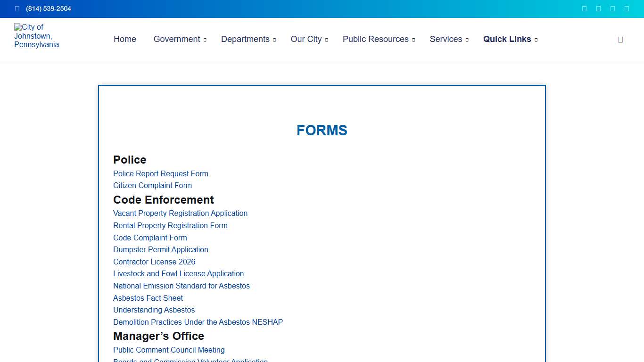Expand the Public Resources dropdown
This screenshot has width=644, height=362.
pyautogui.click(x=375, y=39)
